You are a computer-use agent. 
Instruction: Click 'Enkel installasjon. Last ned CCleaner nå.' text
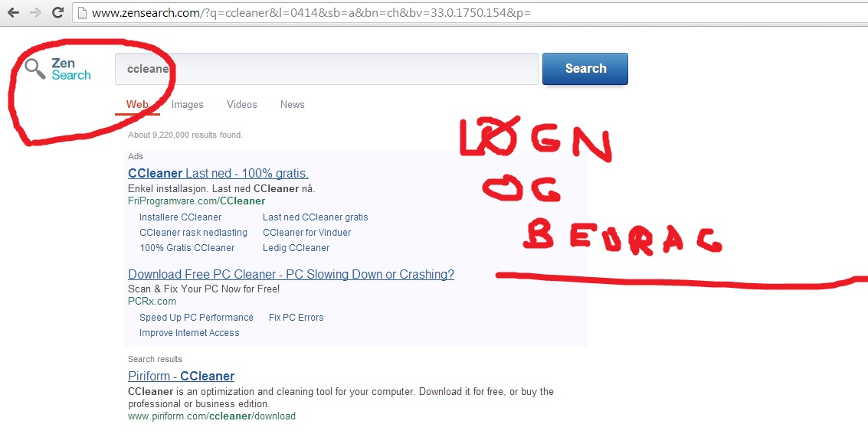tap(221, 188)
